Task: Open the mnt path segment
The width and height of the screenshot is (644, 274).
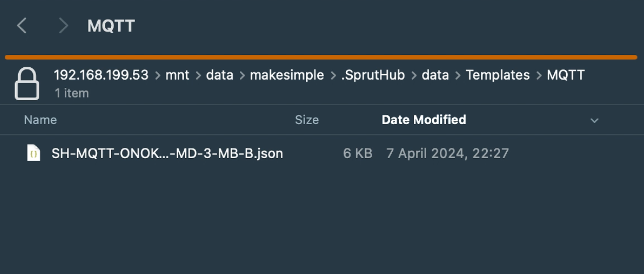Action: click(177, 75)
